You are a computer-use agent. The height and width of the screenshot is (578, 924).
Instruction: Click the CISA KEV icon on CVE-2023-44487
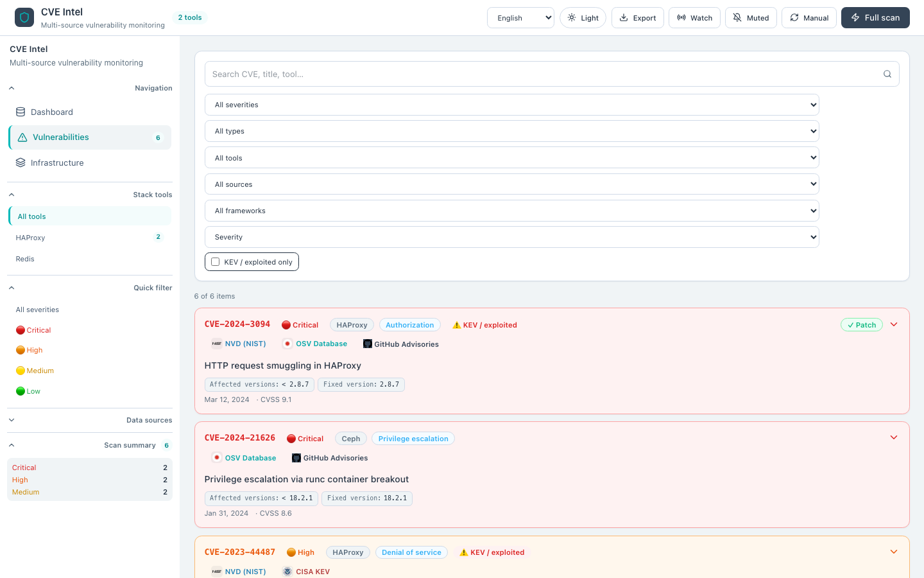[x=287, y=572]
